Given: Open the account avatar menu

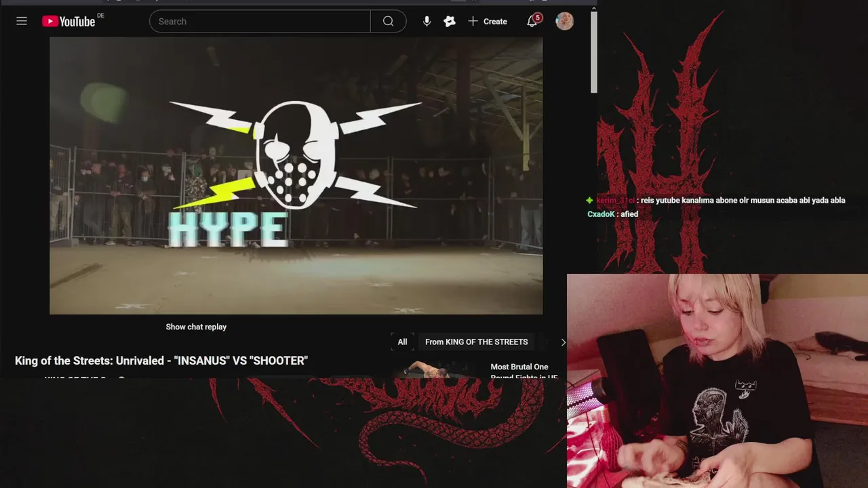Looking at the screenshot, I should (565, 21).
